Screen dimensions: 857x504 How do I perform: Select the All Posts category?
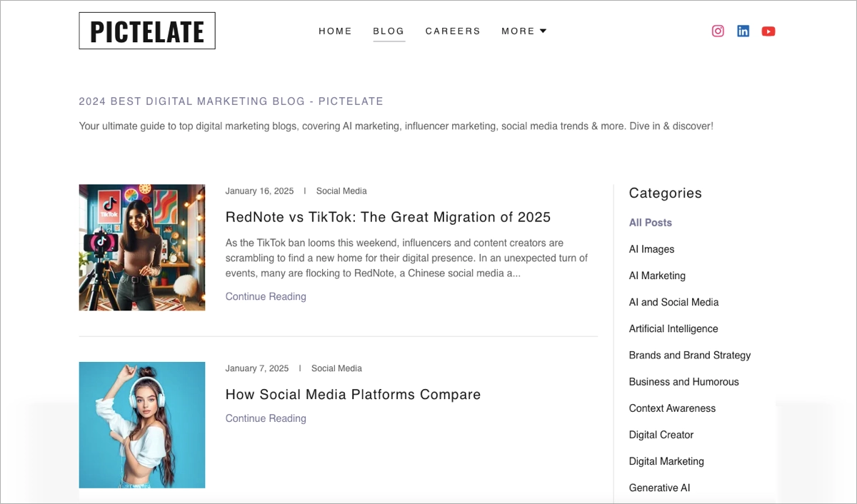(651, 222)
